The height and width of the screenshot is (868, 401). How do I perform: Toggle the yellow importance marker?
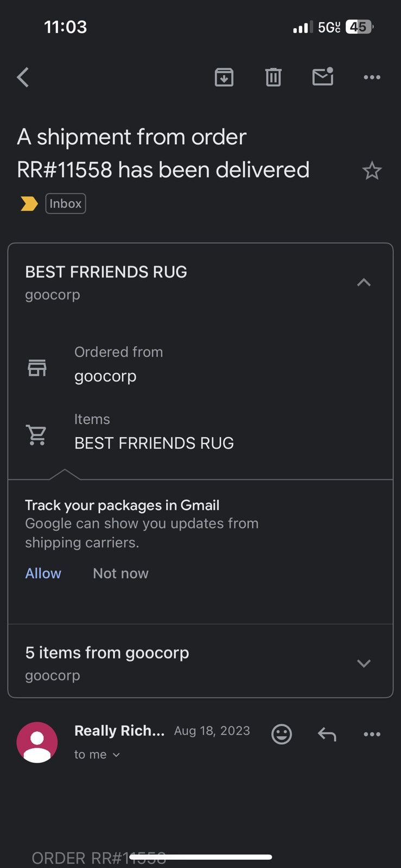click(x=29, y=204)
